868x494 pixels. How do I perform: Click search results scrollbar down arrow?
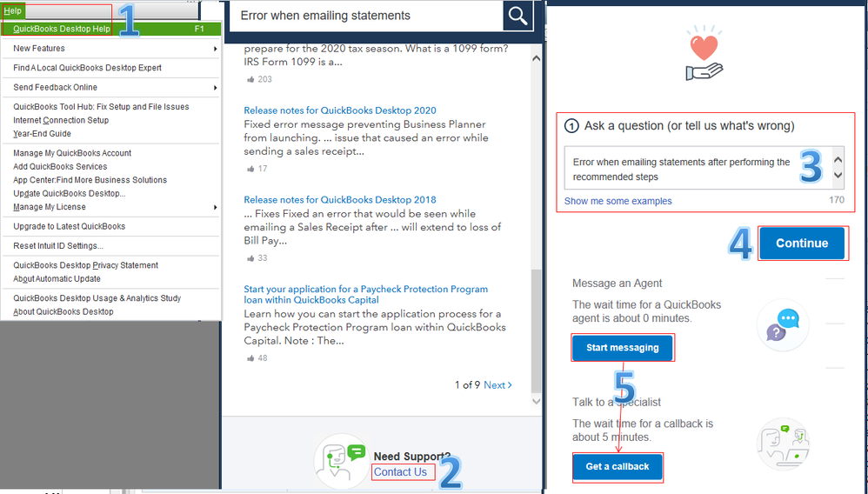pos(536,401)
